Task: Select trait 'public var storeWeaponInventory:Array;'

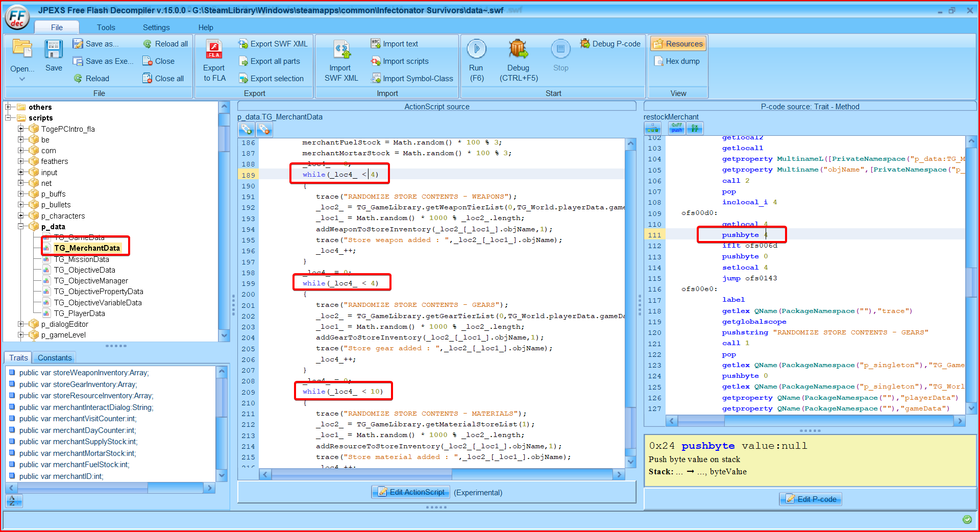Action: [x=84, y=373]
